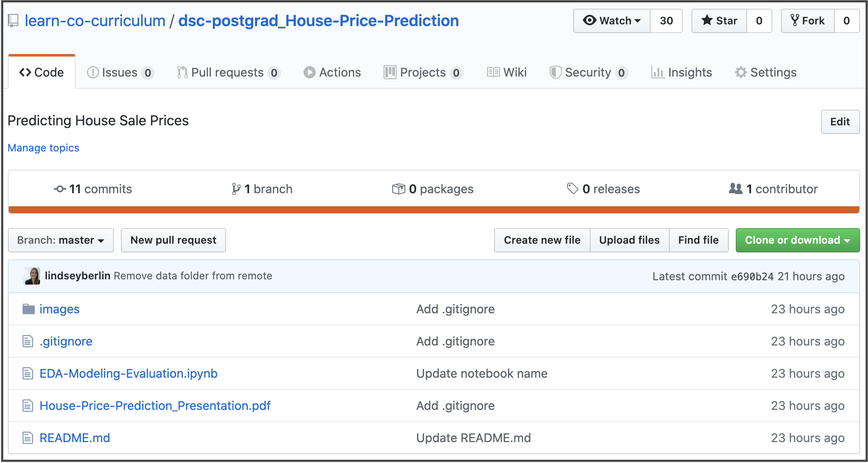The height and width of the screenshot is (463, 868).
Task: Star this repository
Action: [719, 21]
